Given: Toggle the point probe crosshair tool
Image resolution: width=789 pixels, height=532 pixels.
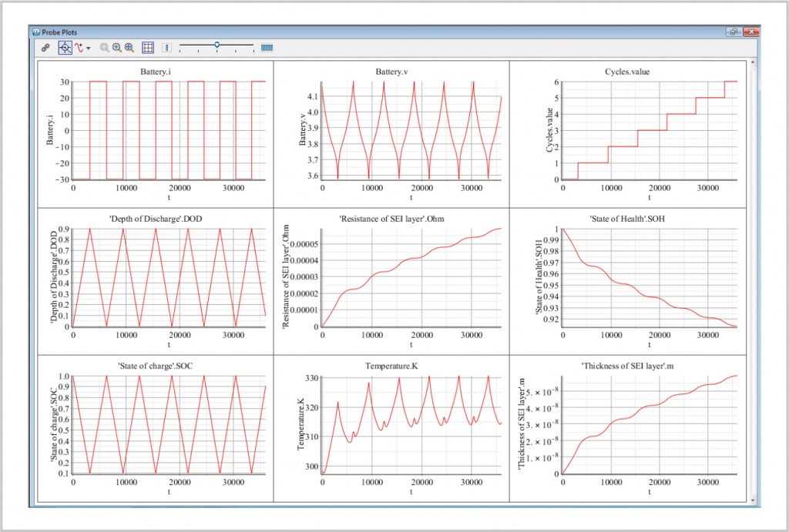Looking at the screenshot, I should point(65,48).
